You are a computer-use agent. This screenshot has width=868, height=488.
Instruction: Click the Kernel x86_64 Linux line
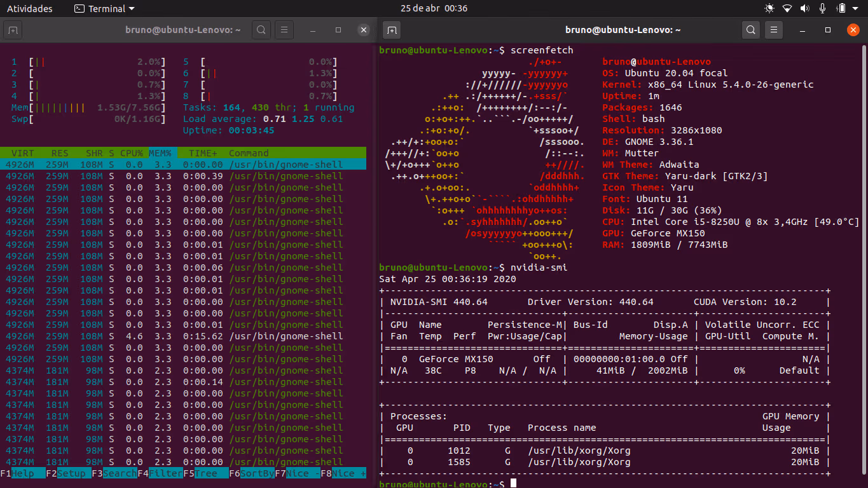(708, 85)
